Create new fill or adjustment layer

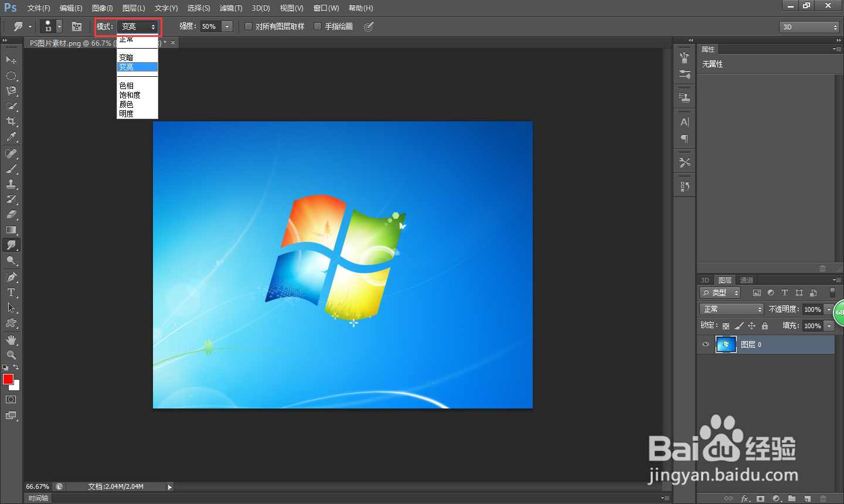click(x=777, y=499)
